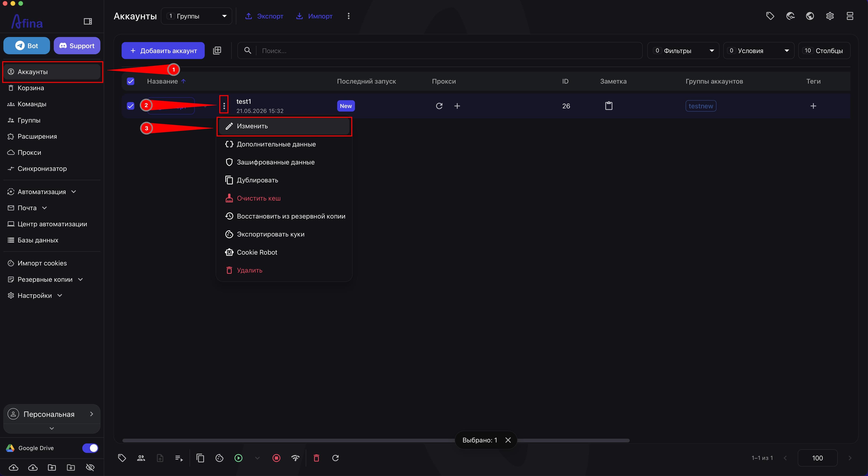Switch the row layout view icon

click(x=850, y=16)
